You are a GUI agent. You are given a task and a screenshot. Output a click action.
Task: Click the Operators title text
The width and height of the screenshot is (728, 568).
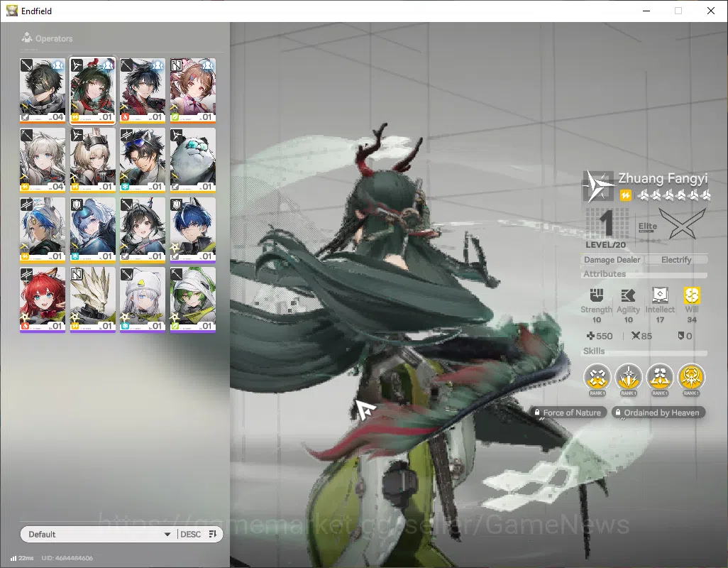coord(54,38)
